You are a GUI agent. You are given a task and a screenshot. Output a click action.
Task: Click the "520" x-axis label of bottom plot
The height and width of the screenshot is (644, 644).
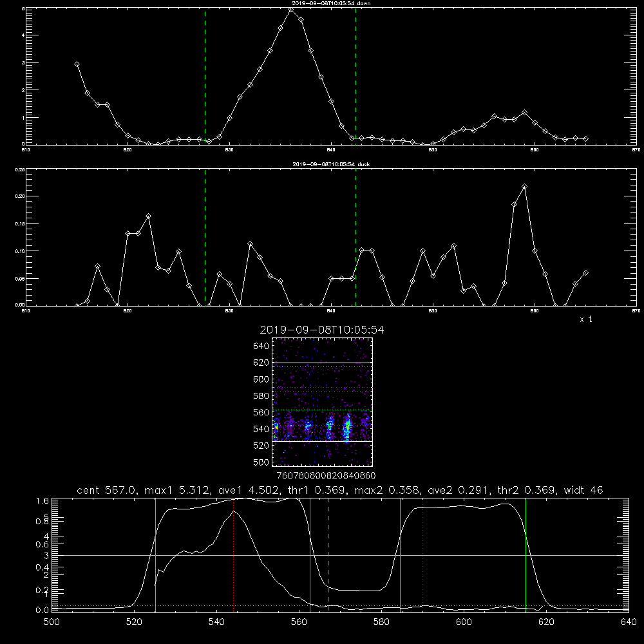(x=134, y=622)
